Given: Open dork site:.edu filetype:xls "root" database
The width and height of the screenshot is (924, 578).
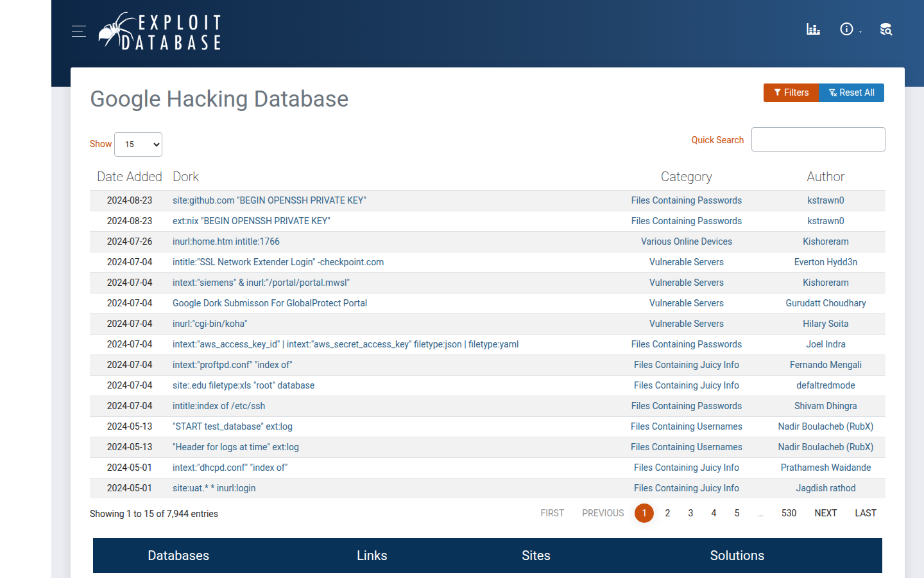Looking at the screenshot, I should point(243,385).
